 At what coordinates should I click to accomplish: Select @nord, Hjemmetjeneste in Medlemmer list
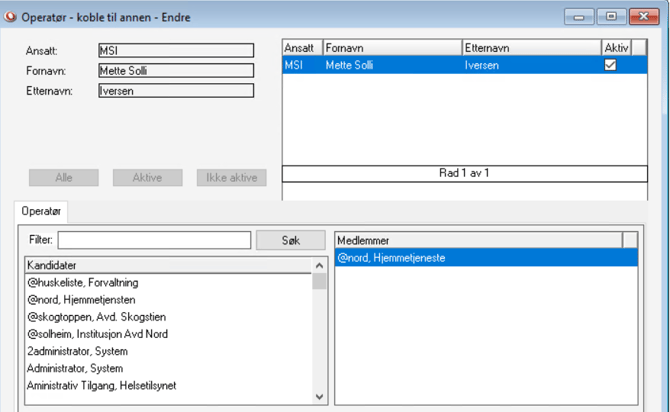click(x=391, y=258)
